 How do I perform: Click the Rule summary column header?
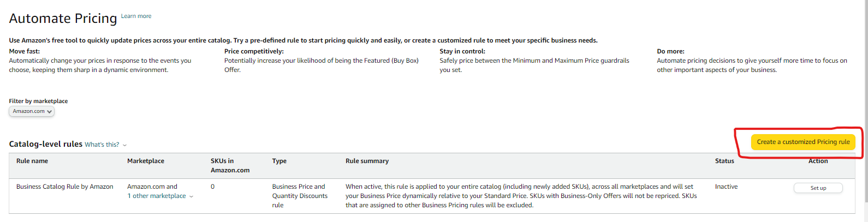[367, 161]
